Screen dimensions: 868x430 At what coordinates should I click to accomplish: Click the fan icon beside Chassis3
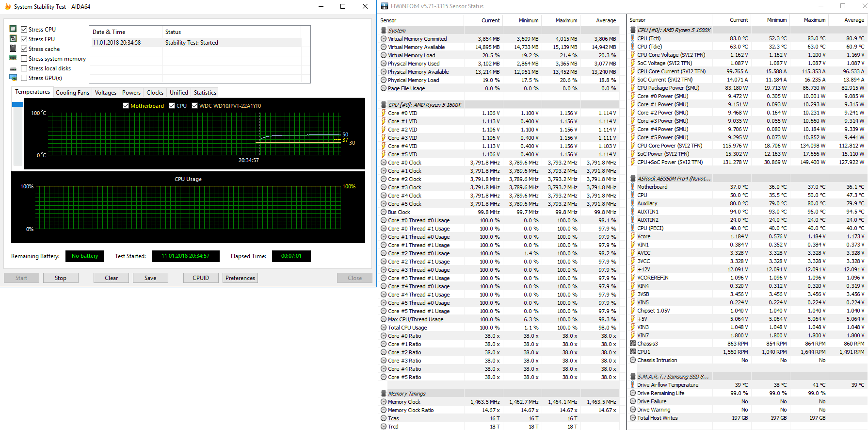click(x=633, y=344)
